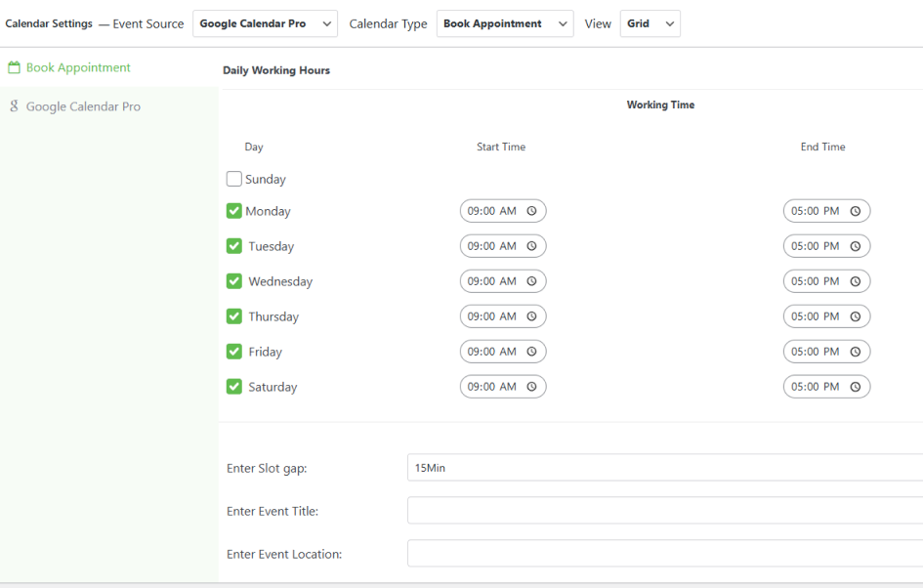Click clock icon in Tuesday end time
Screen dimensions: 923x588
[x=855, y=246]
